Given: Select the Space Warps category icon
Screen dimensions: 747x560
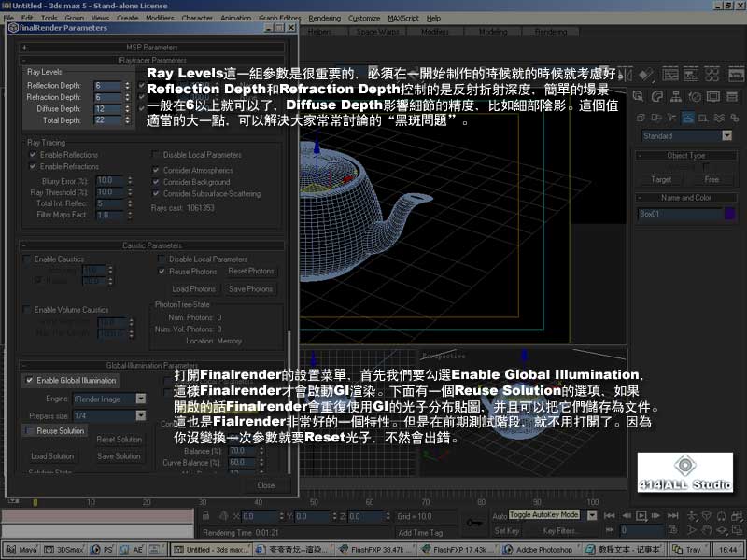Looking at the screenshot, I should click(719, 118).
